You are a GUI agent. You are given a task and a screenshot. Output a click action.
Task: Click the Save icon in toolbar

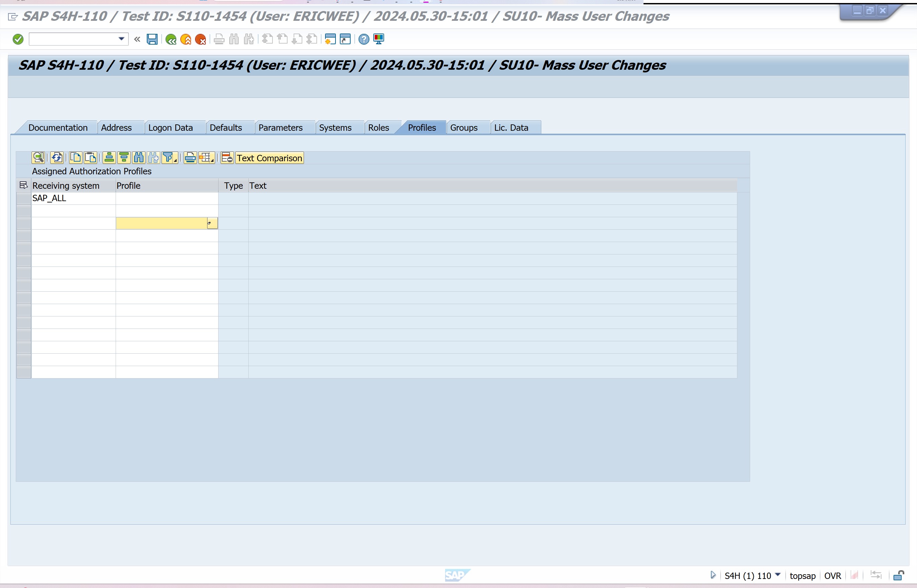152,39
